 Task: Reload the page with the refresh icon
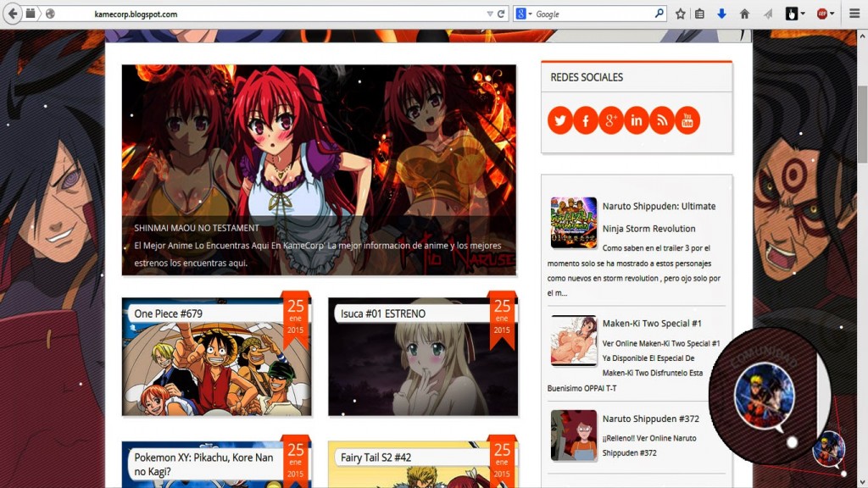tap(502, 14)
